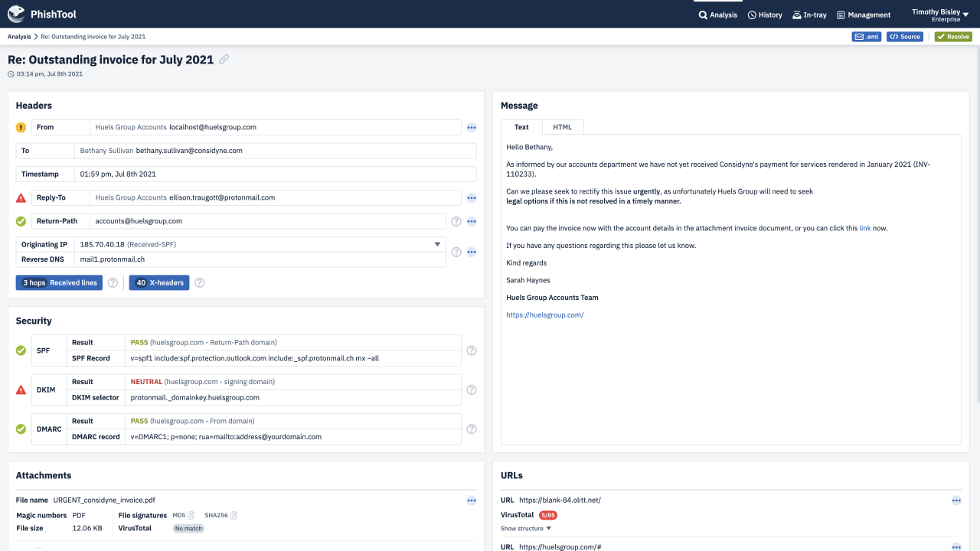The image size is (980, 551).
Task: Open the https://huelsgroup.com/ link in message
Action: 545,315
